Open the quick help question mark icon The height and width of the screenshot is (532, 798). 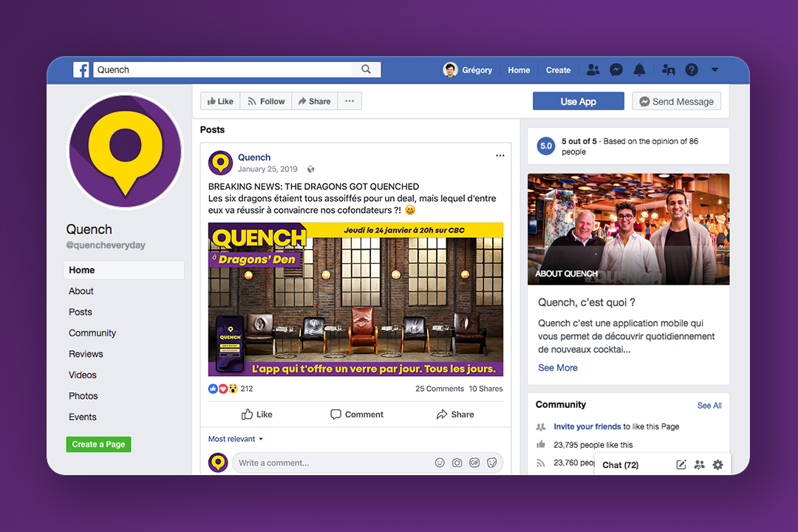(692, 69)
